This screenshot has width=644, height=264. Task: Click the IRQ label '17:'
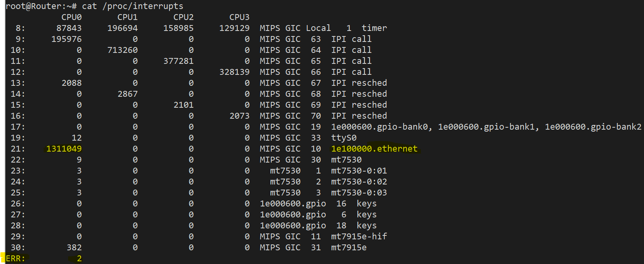click(18, 127)
